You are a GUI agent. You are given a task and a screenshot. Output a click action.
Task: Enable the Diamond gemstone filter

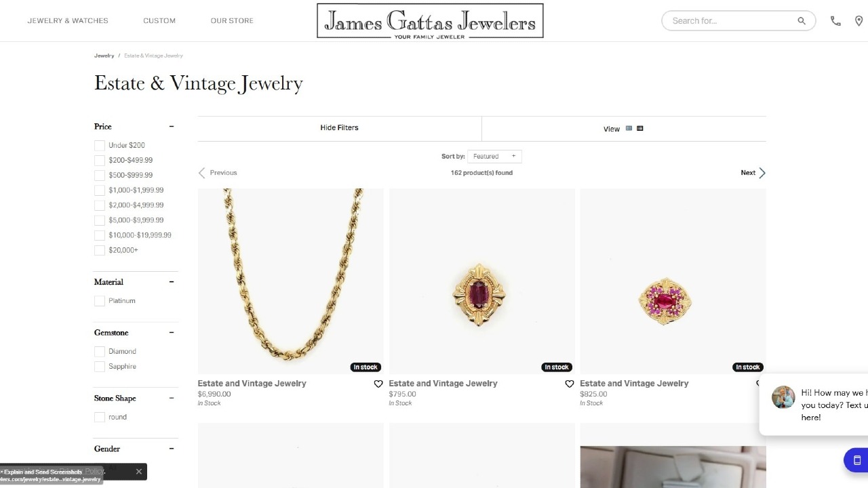click(x=100, y=351)
